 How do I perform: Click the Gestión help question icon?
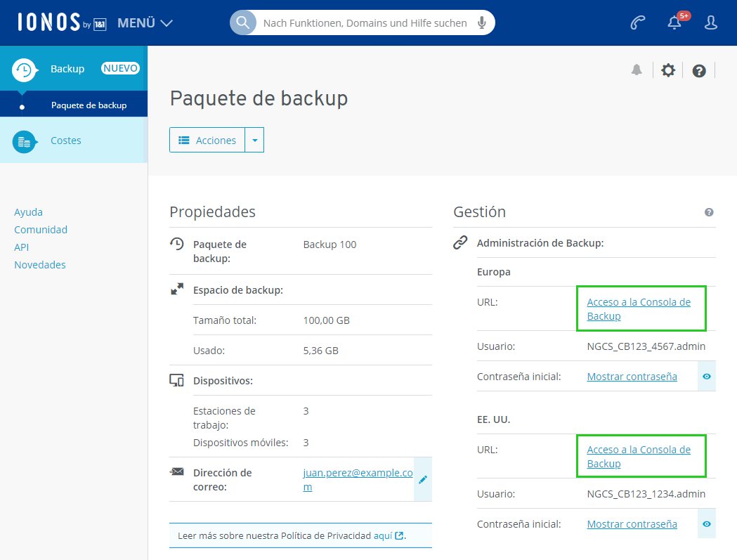pos(709,212)
